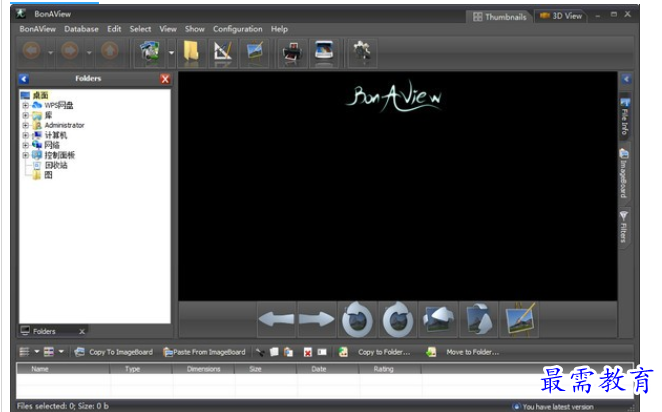Image resolution: width=662 pixels, height=412 pixels.
Task: Open dropdown arrow next to Forward button
Action: point(89,53)
